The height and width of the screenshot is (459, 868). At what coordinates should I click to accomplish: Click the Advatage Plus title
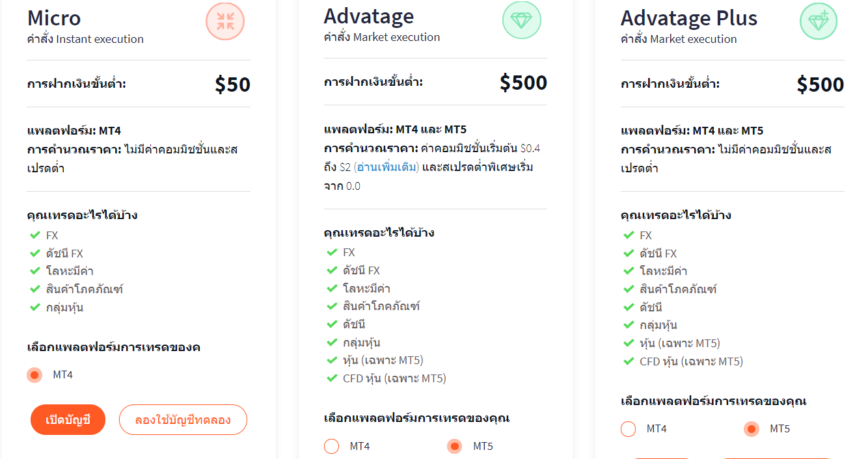(689, 18)
